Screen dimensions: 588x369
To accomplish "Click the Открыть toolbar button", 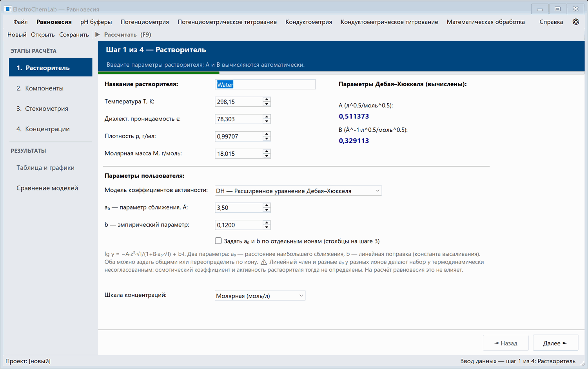I will click(43, 35).
